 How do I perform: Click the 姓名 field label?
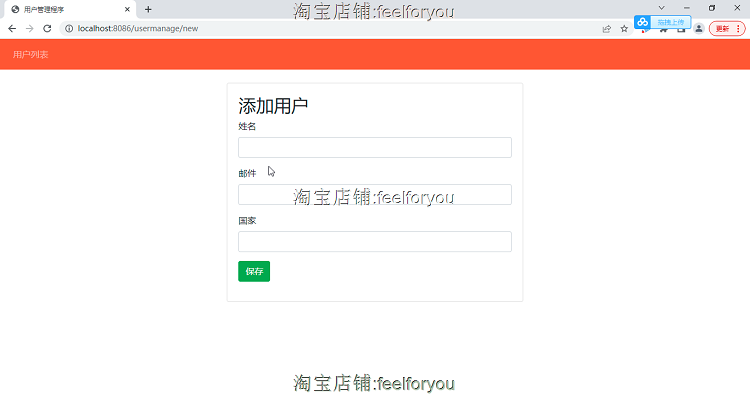point(247,126)
